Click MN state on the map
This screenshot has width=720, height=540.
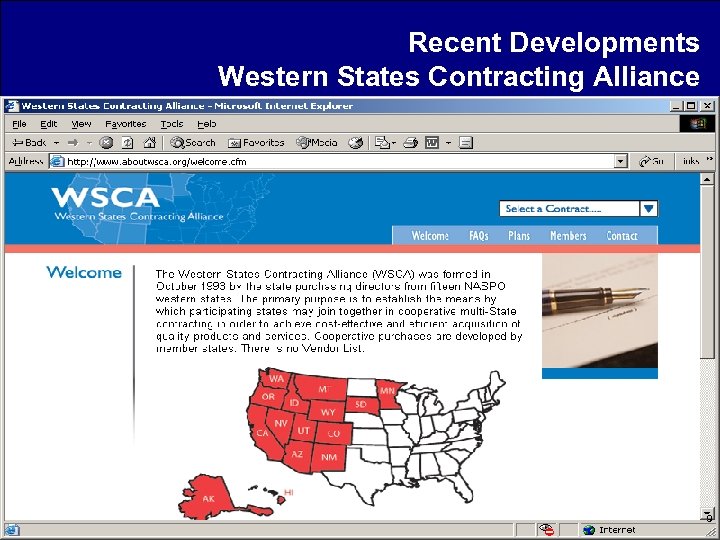coord(388,391)
